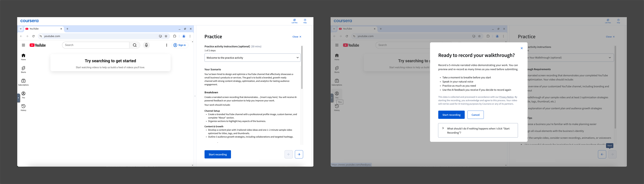Open Help in the undimmed Coursera window
Screen dimensions: 644x184
[305, 21]
